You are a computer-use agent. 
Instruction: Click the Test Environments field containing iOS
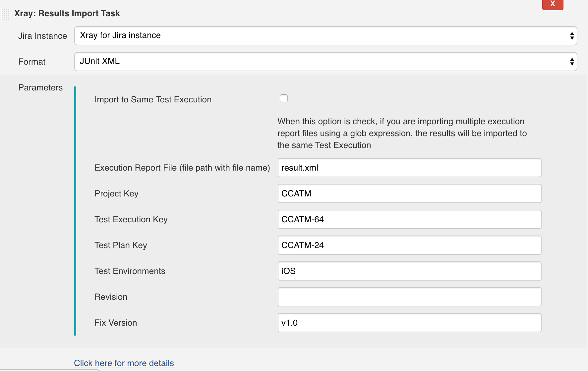[x=409, y=271]
